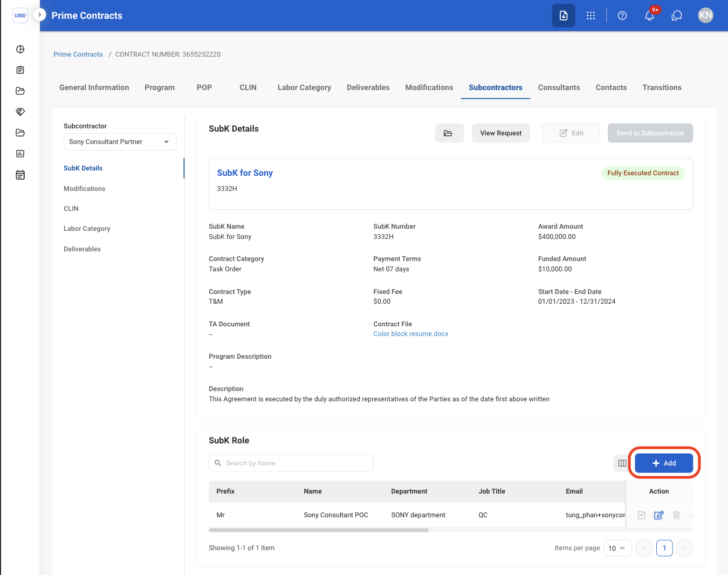The height and width of the screenshot is (575, 728).
Task: Edit the Sony Consultant POC row
Action: click(658, 515)
